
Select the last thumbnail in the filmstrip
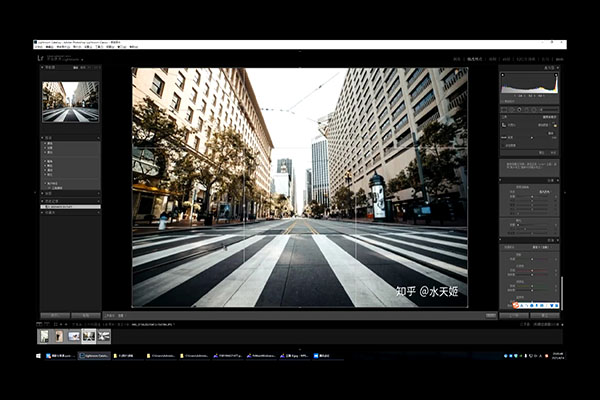(104, 336)
